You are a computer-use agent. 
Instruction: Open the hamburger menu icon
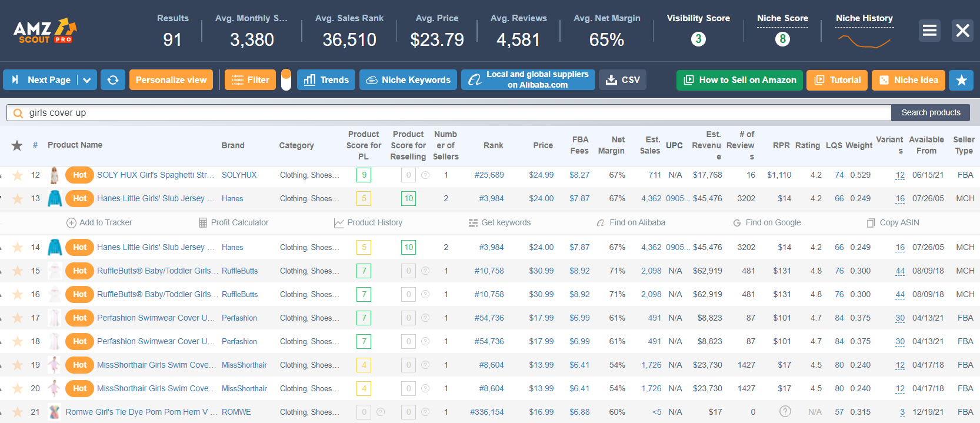[x=929, y=31]
